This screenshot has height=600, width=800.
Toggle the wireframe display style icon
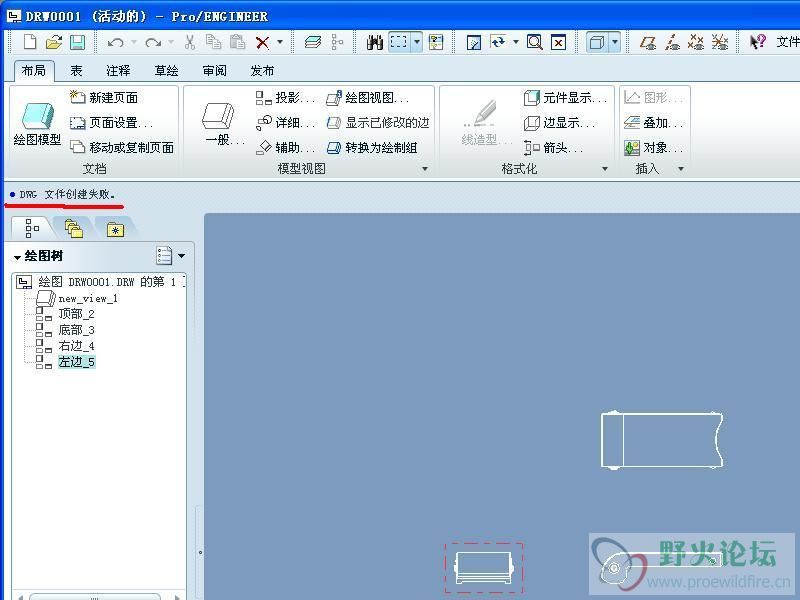click(x=596, y=42)
